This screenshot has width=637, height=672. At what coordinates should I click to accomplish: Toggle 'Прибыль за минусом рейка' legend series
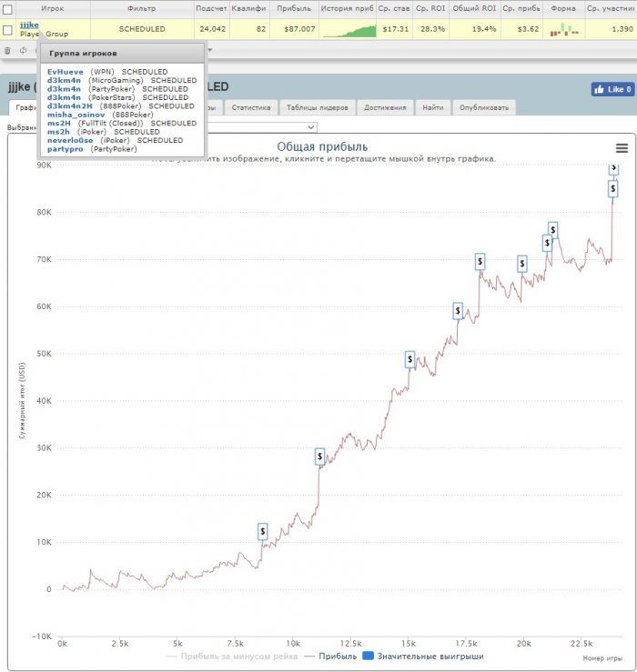[232, 657]
